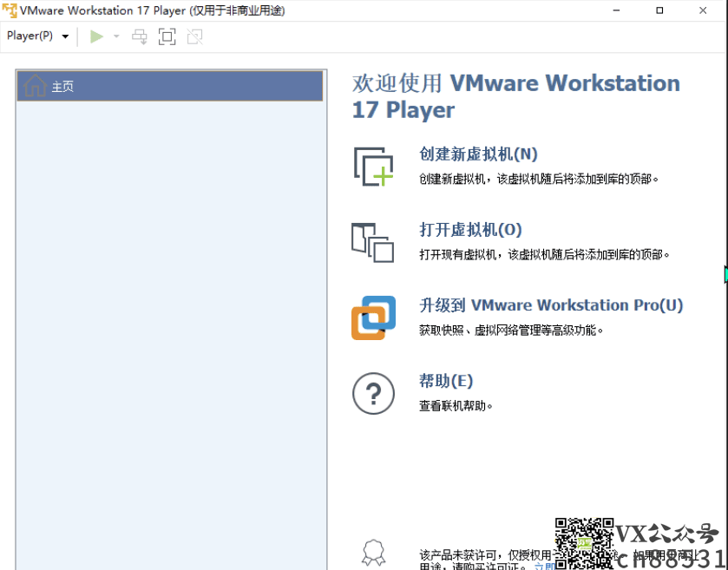This screenshot has width=728, height=570.
Task: Open 帮助(E) link
Action: [446, 381]
